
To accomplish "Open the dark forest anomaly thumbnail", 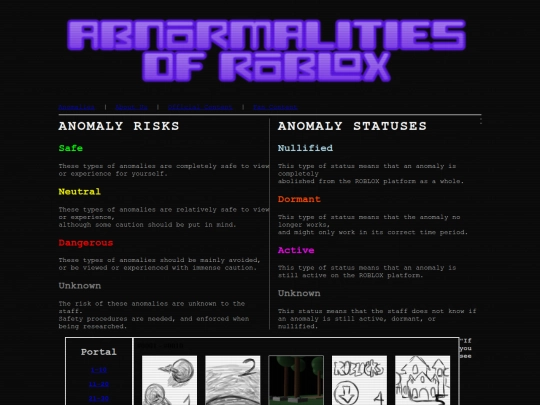I will (296, 380).
